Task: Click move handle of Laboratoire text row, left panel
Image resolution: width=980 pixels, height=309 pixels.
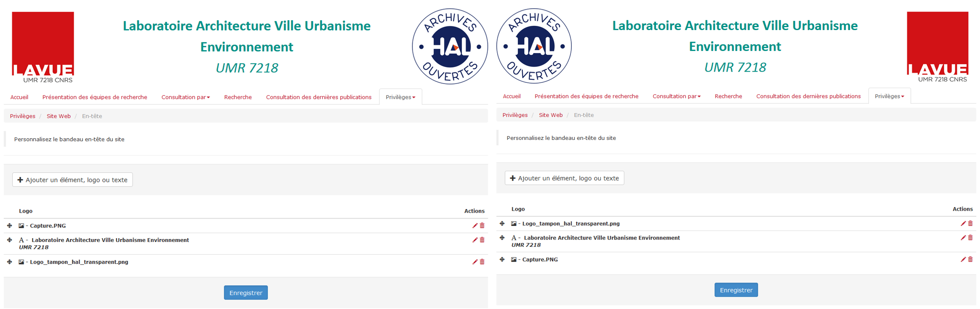Action: coord(9,239)
